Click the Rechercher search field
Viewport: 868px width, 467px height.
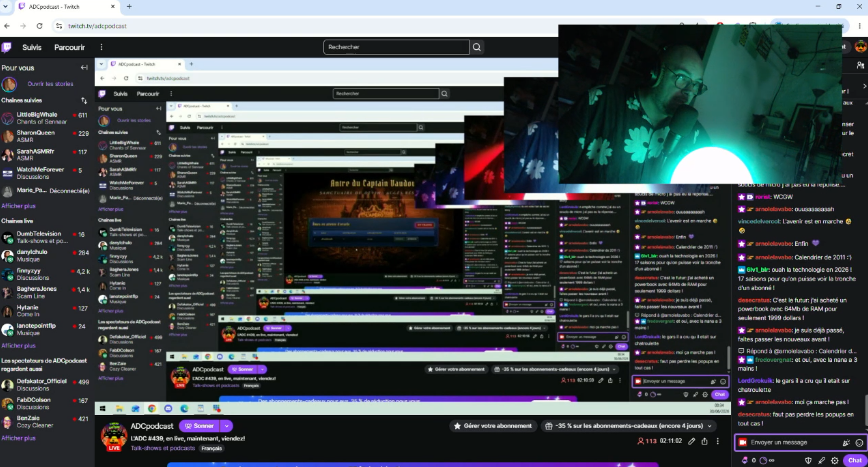(x=396, y=47)
